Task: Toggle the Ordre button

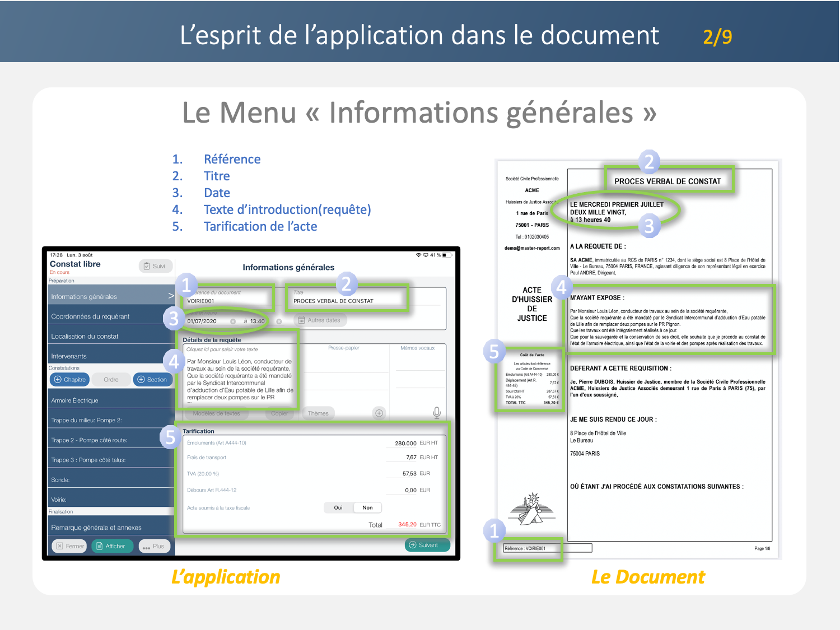Action: click(x=111, y=380)
